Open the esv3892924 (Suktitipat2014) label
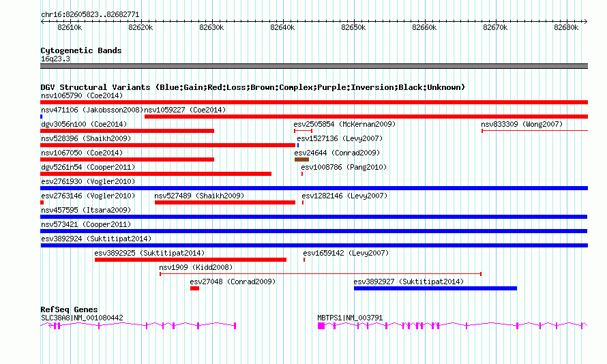Image resolution: width=607 pixels, height=364 pixels. (96, 239)
